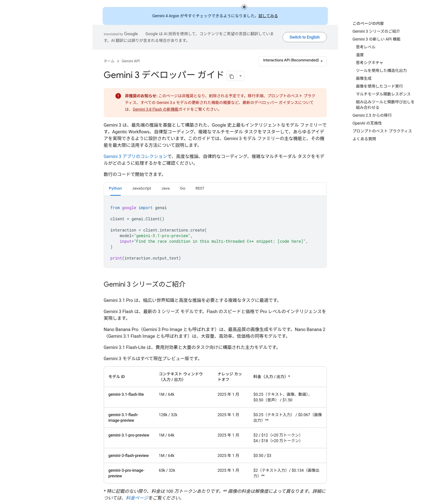Image resolution: width=426 pixels, height=504 pixels.
Task: Jump to 温度 section
Action: (x=360, y=55)
